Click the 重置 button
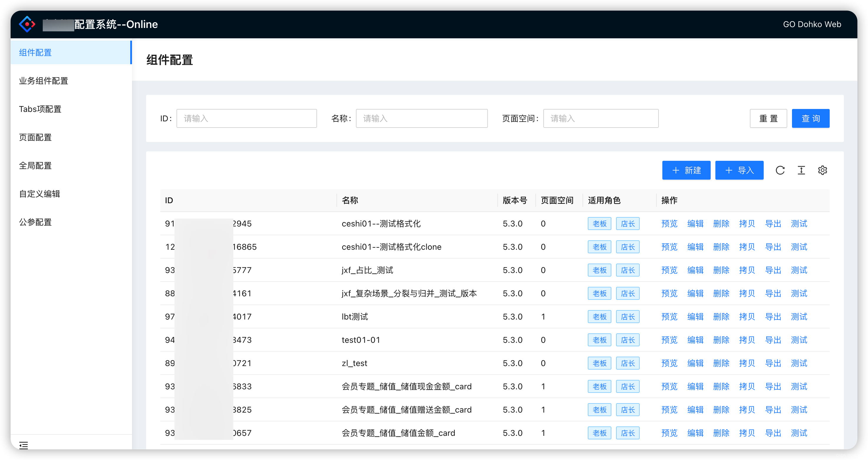868x460 pixels. (x=768, y=119)
